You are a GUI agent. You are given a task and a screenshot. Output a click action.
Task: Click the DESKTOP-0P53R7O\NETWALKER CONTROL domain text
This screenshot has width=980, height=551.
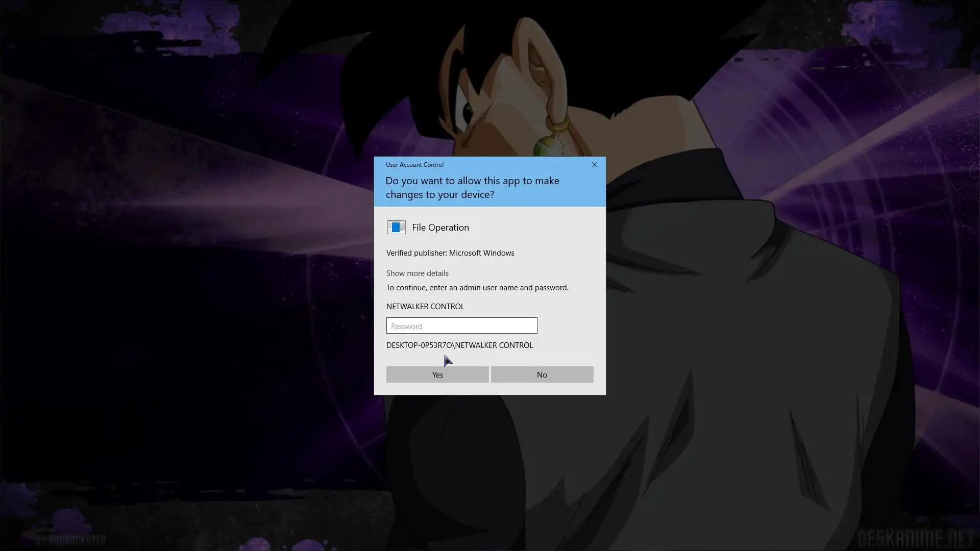click(459, 345)
